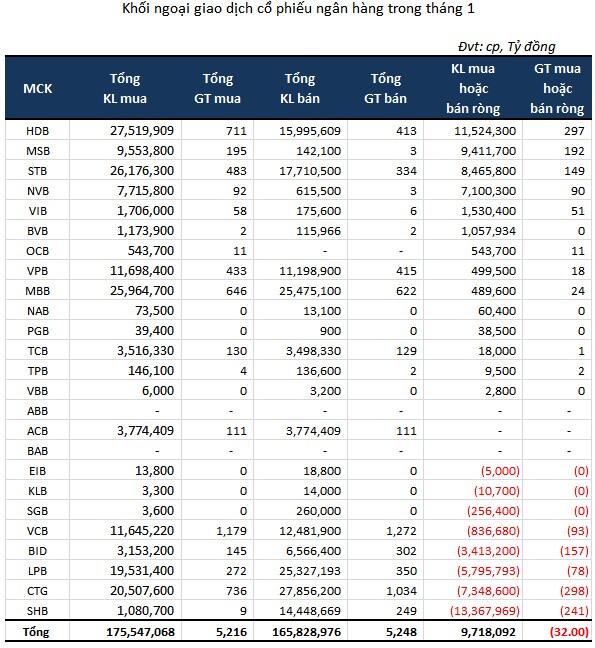Select the GT mua hoặc bán ròng header
This screenshot has height=648, width=595.
pyautogui.click(x=557, y=88)
